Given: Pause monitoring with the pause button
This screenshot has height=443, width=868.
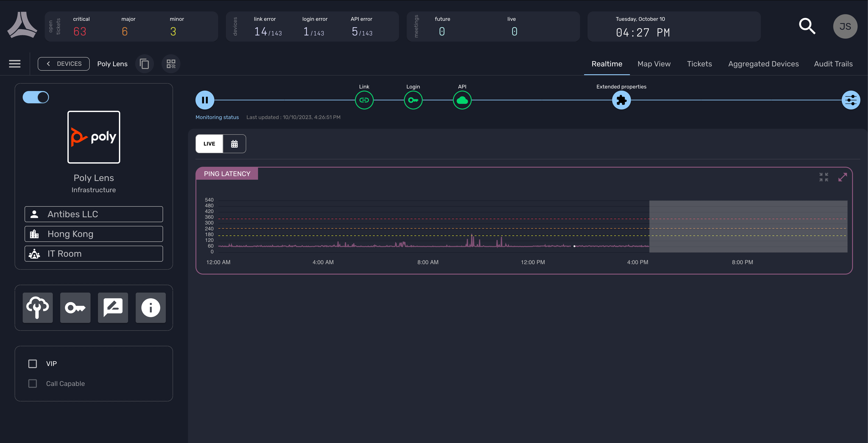Looking at the screenshot, I should [205, 100].
